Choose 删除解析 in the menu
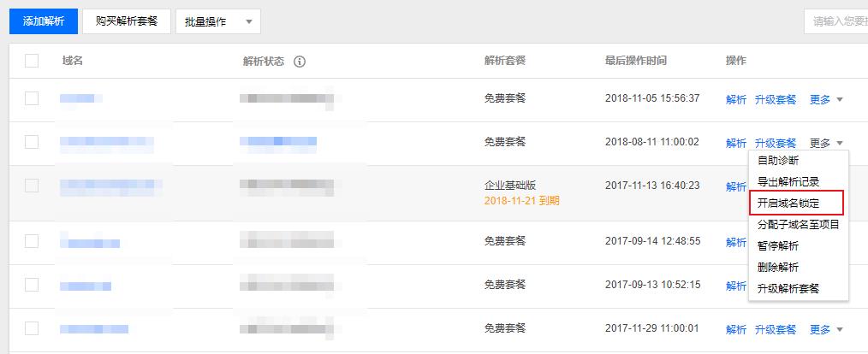Image resolution: width=868 pixels, height=354 pixels. pyautogui.click(x=778, y=267)
